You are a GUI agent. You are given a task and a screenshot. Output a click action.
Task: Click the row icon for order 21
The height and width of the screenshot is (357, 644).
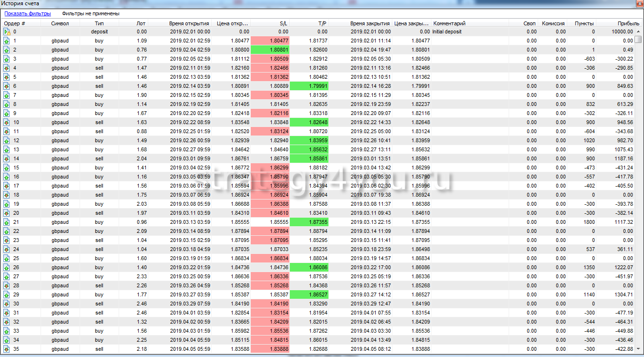coord(7,222)
